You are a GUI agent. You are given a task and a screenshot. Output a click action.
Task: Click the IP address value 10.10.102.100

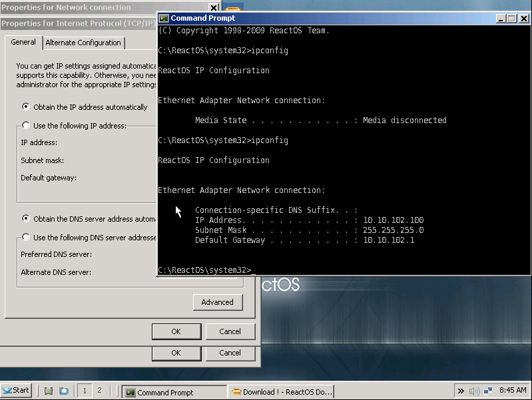coord(394,220)
